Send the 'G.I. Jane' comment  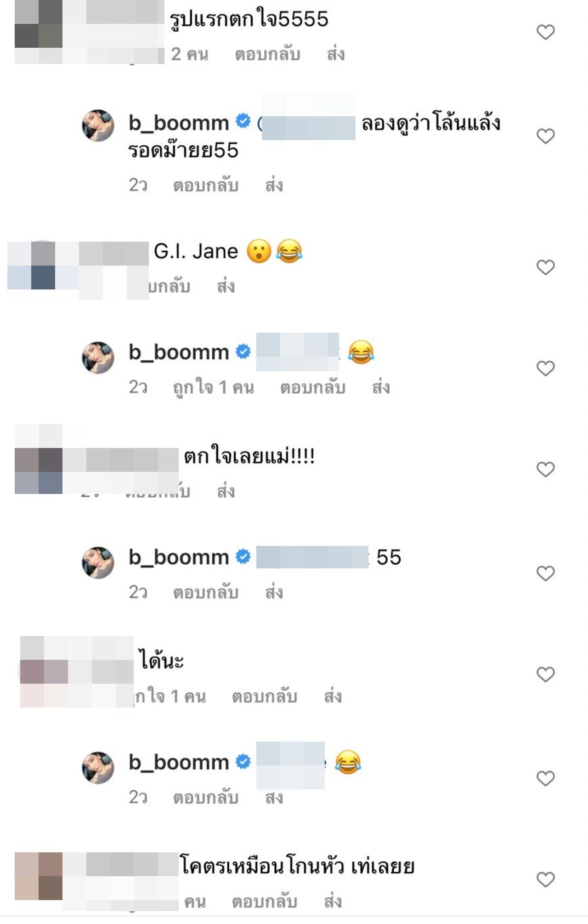coord(226,286)
